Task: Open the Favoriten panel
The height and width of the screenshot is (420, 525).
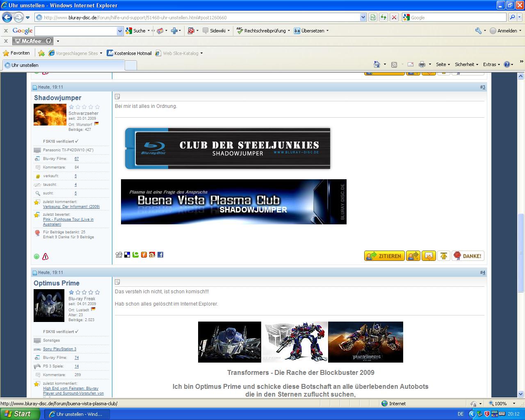Action: tap(16, 53)
